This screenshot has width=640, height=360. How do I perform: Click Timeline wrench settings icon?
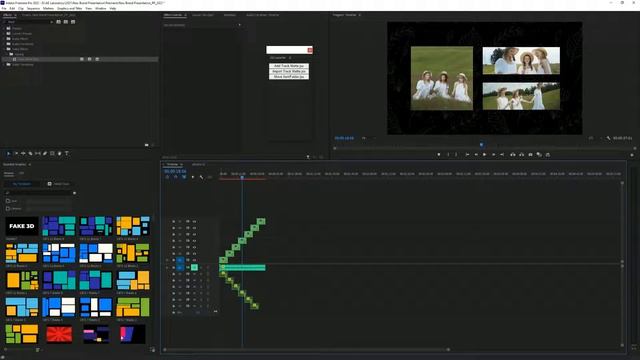pos(201,177)
